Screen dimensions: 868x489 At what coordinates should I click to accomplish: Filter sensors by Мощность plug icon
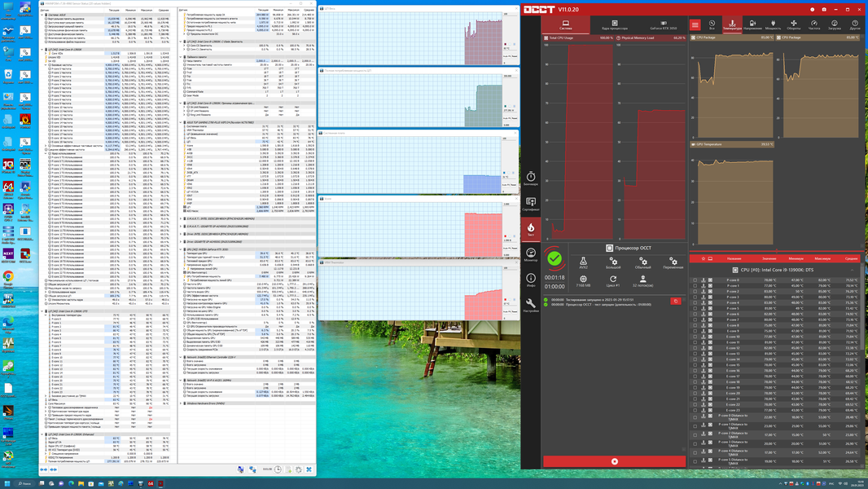[x=773, y=25]
